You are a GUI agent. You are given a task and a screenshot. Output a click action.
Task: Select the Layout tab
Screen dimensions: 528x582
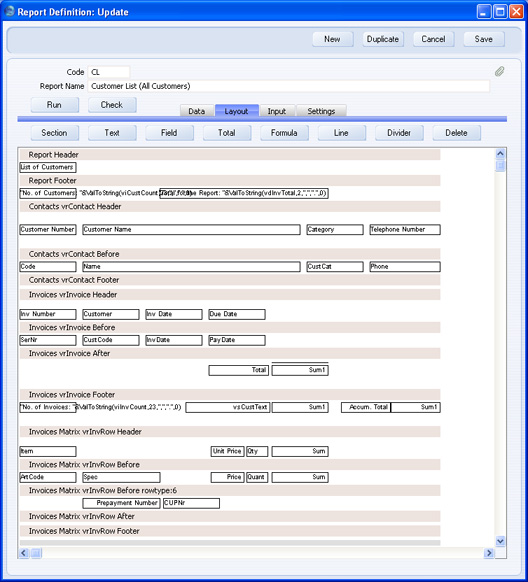(237, 111)
